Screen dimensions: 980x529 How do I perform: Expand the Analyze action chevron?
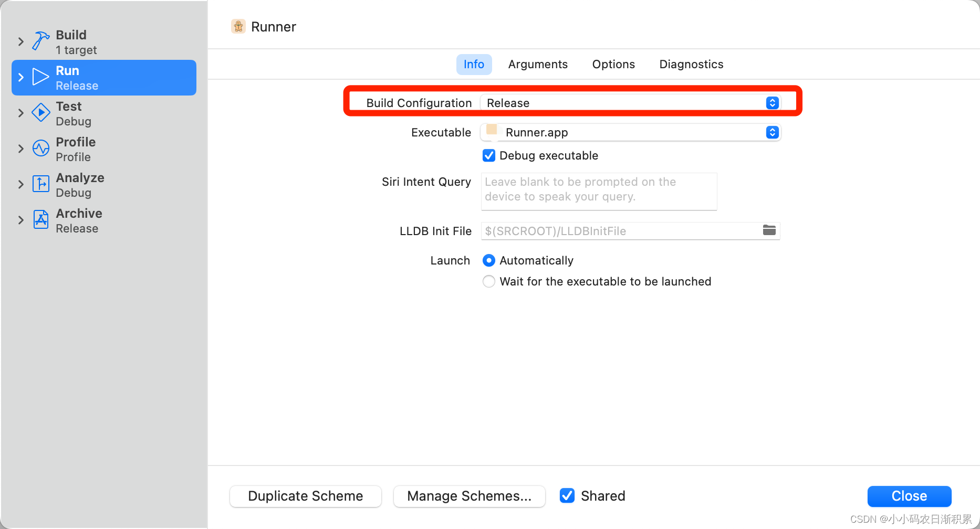[x=21, y=184]
